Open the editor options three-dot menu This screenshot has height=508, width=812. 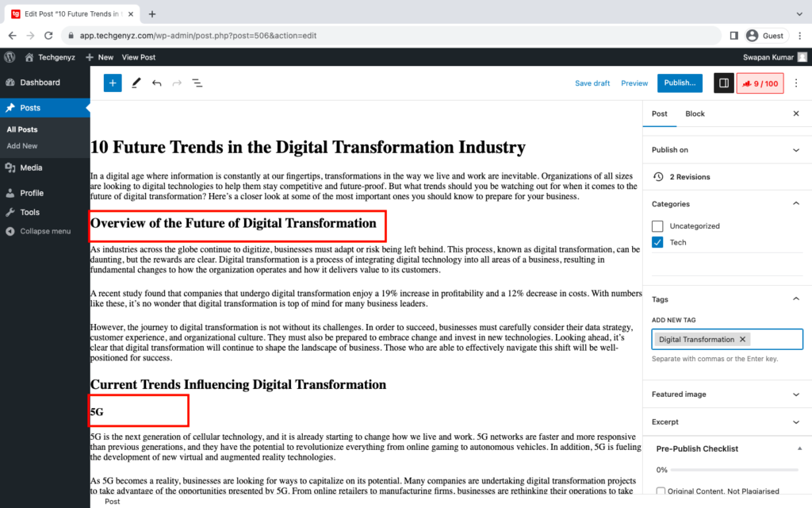(x=796, y=83)
